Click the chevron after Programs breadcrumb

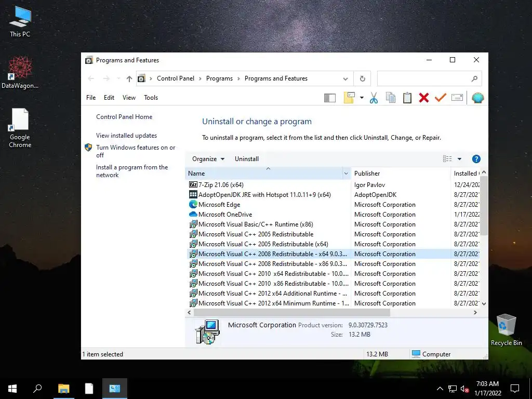click(x=238, y=79)
